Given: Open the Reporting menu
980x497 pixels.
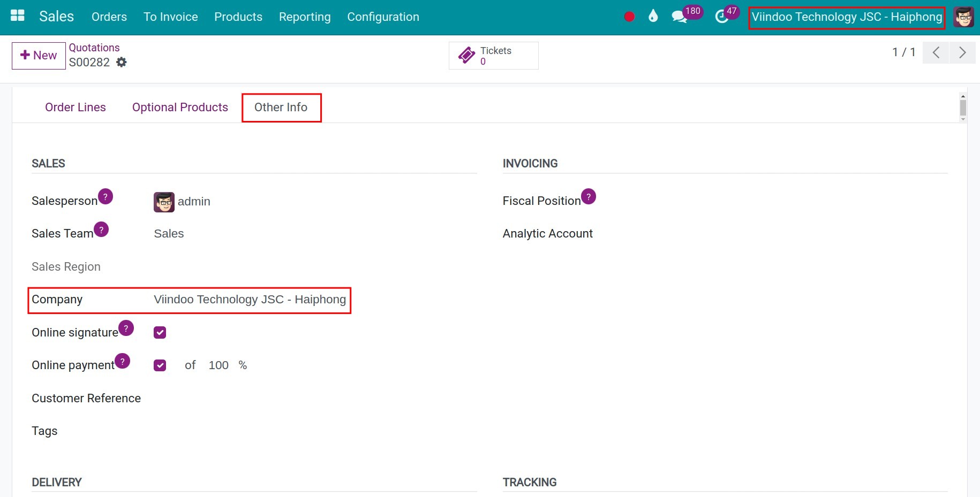Looking at the screenshot, I should point(305,17).
